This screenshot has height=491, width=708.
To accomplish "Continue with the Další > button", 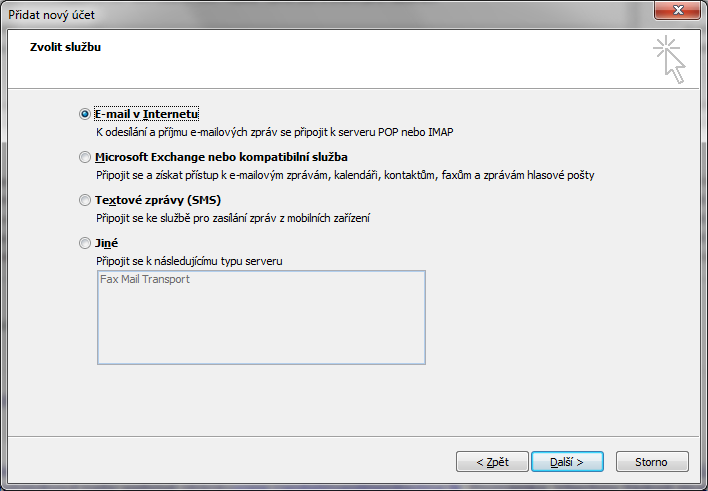I will (x=567, y=462).
